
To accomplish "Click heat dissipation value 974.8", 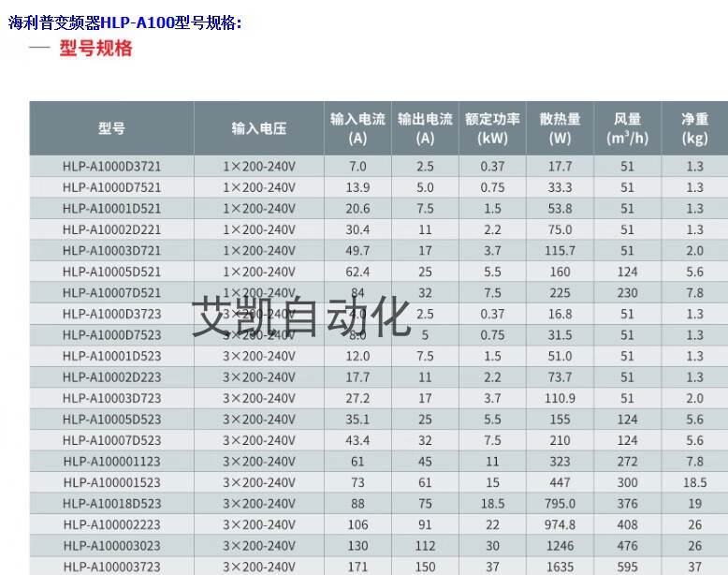I will 560,524.
